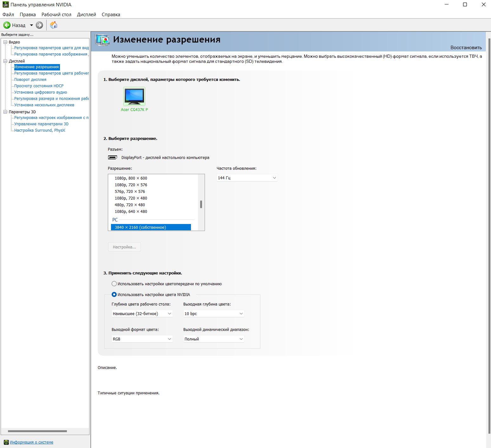Open the refresh rate 144 Гц dropdown

247,178
